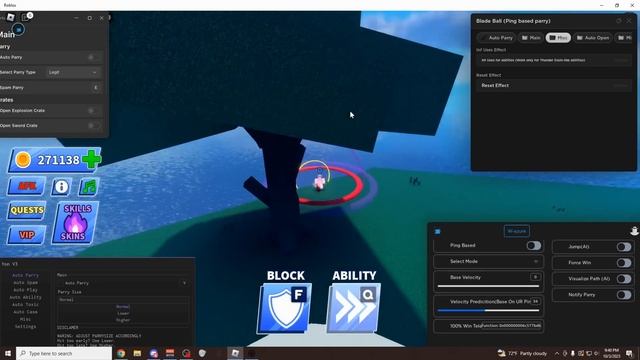The width and height of the screenshot is (640, 360).
Task: Click the white avatar icon in the bottom-right panel
Action: pos(634,231)
